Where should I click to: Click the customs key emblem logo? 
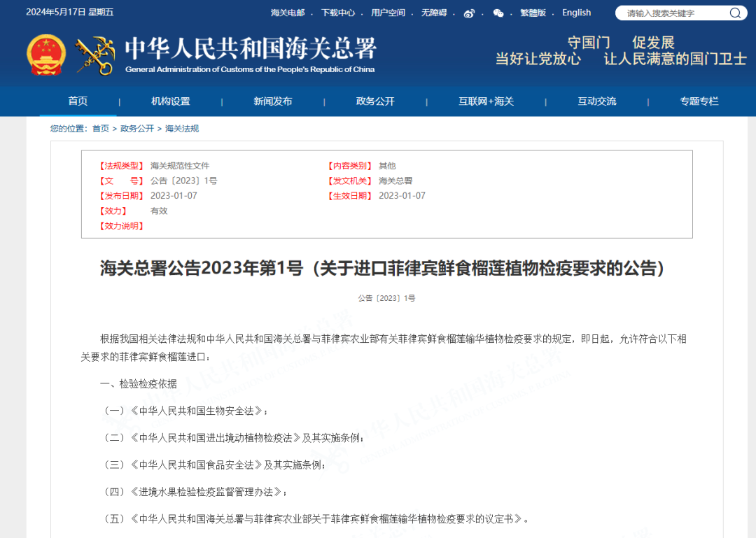coord(95,56)
